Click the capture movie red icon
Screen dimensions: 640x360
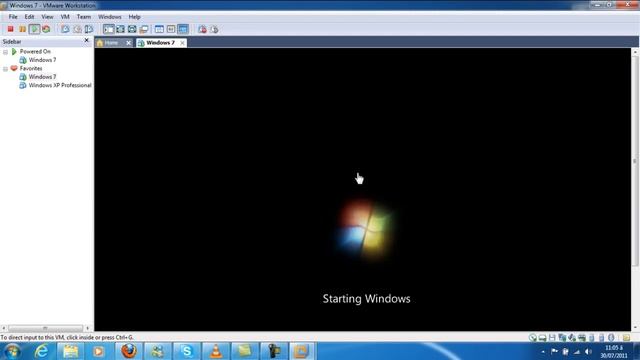[202, 29]
